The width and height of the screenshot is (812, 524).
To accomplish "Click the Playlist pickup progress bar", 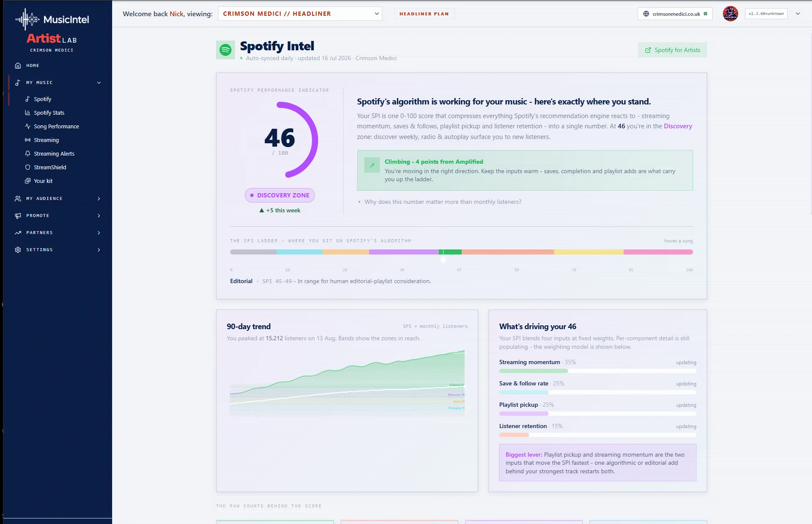I will 598,414.
